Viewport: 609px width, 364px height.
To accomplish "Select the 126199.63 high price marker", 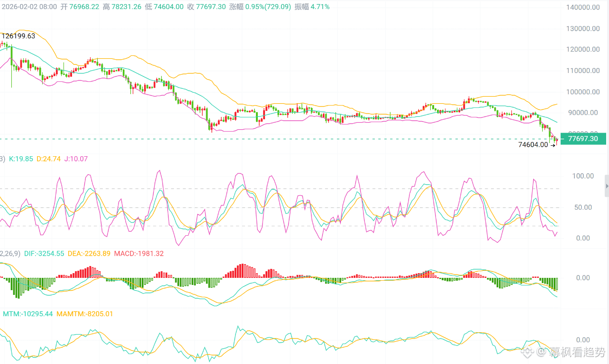I will pos(18,36).
